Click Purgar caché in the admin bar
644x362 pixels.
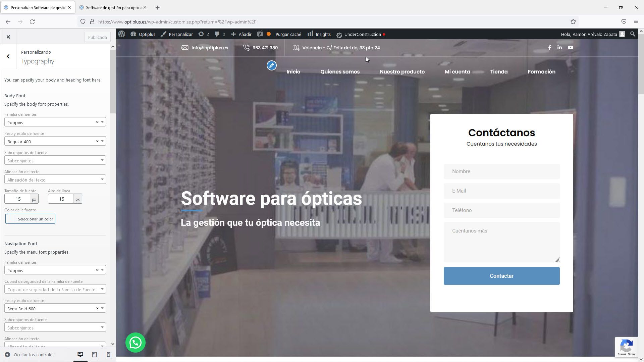click(288, 34)
